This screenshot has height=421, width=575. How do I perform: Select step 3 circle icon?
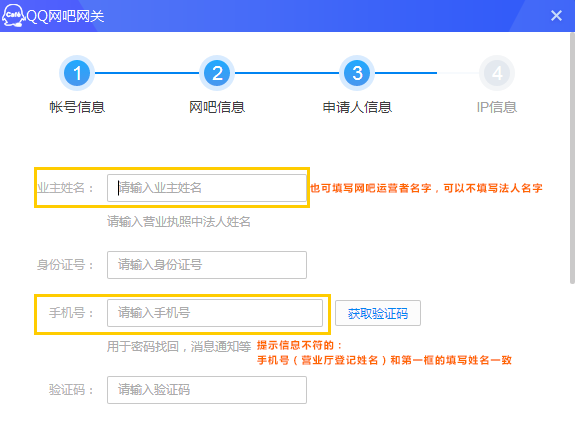(x=357, y=73)
